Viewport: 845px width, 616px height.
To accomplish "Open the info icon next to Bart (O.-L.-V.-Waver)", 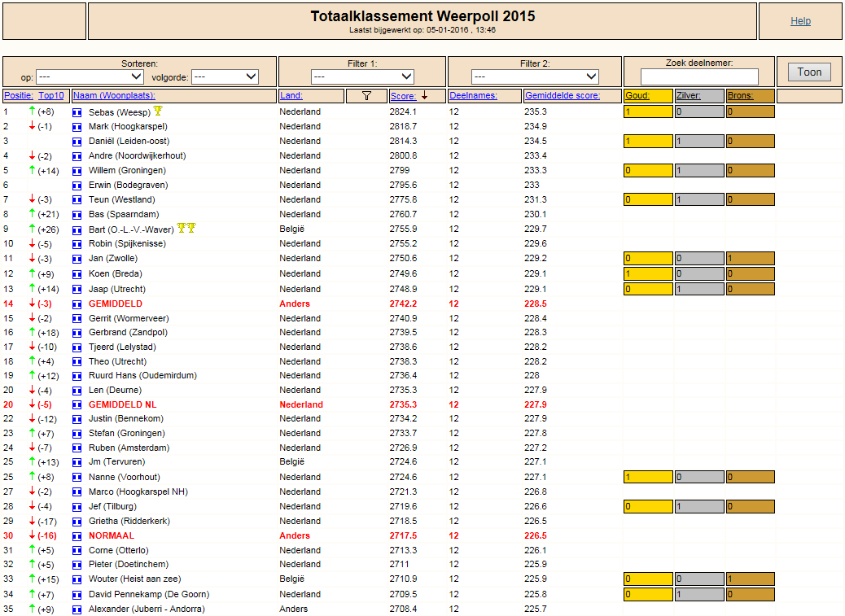I will pyautogui.click(x=77, y=230).
